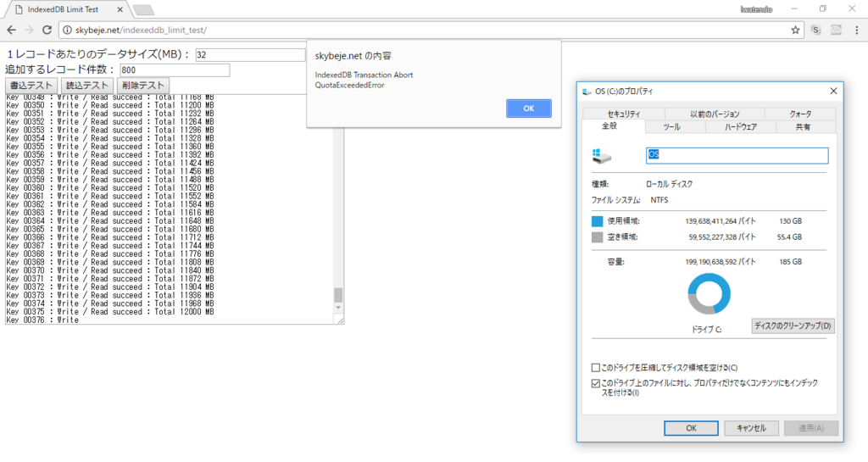The height and width of the screenshot is (462, 868).
Task: Switch to the セキュリティ tab
Action: (623, 114)
